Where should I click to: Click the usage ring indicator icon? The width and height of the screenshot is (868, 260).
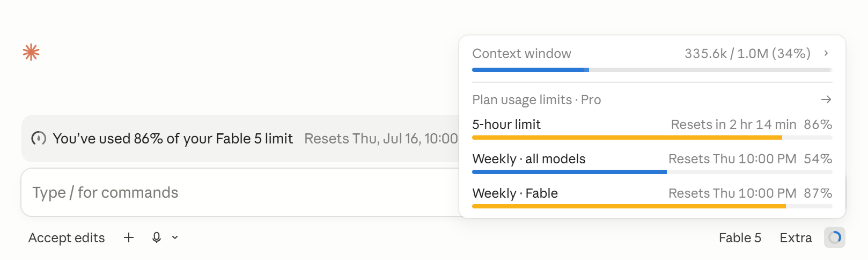tap(835, 237)
